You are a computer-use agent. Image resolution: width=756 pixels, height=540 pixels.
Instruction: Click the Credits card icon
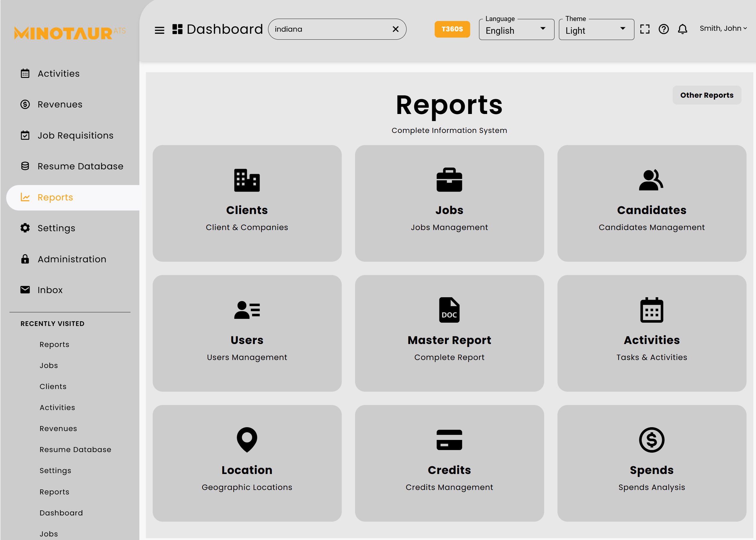(449, 440)
